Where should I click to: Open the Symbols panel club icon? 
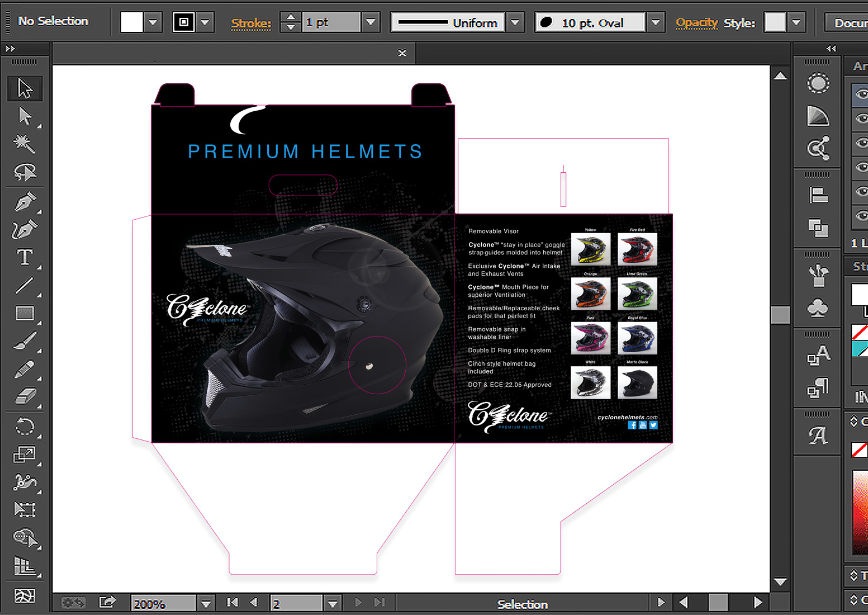(x=818, y=307)
